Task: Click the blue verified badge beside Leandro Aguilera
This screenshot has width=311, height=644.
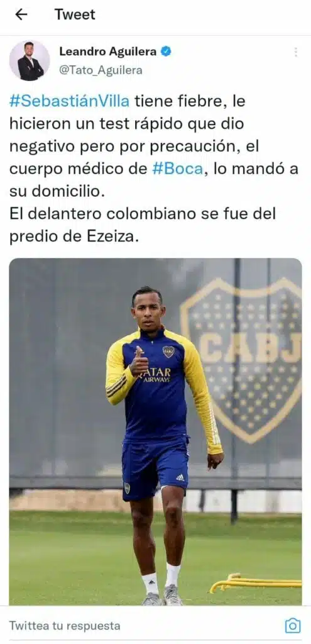Action: [166, 52]
